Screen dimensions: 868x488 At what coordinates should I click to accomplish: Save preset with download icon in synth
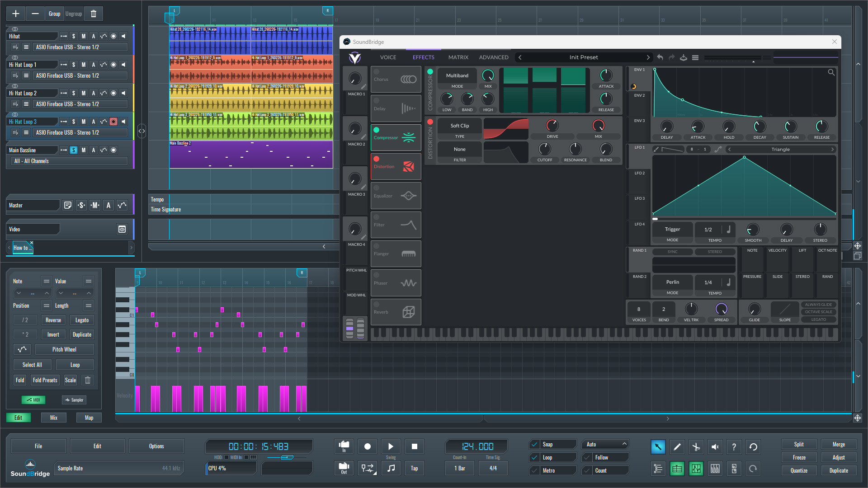(684, 57)
